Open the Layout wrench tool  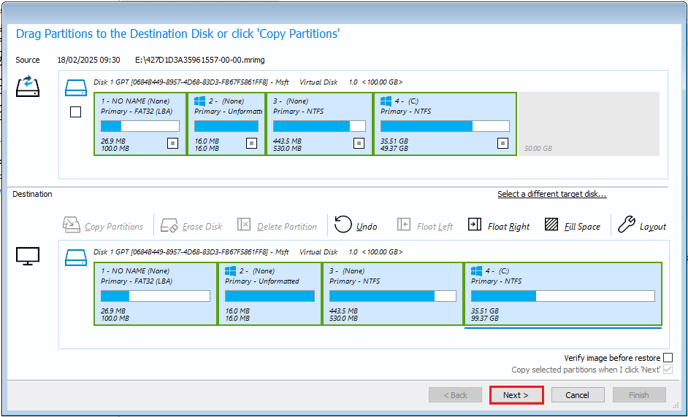[x=627, y=226]
